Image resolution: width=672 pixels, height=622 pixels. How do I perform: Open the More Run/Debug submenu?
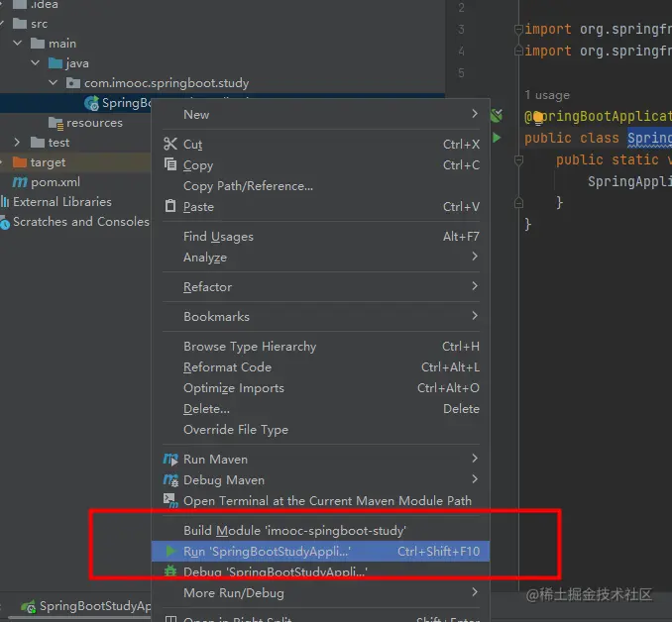click(320, 593)
